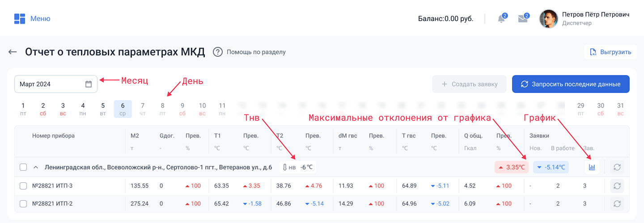Refresh data for device №28821 ИТП-2
Image resolution: width=644 pixels, height=223 pixels.
pyautogui.click(x=617, y=204)
